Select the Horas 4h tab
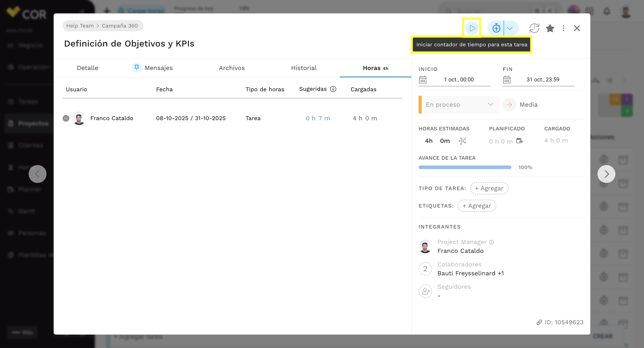 (x=375, y=68)
